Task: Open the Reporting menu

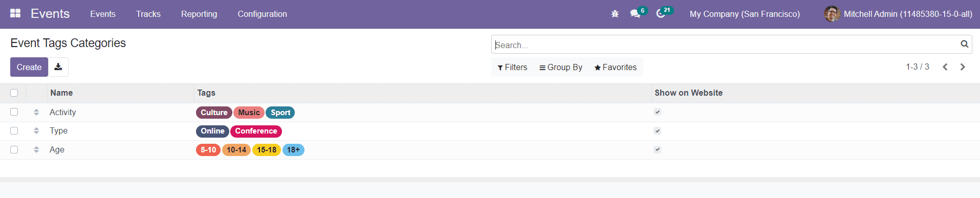Action: point(199,14)
